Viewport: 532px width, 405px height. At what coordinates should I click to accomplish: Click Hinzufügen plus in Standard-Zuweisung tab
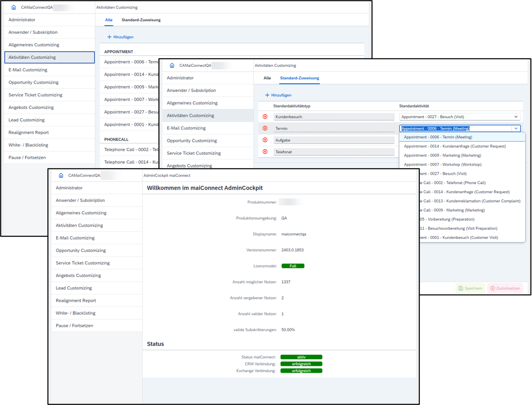pos(278,95)
